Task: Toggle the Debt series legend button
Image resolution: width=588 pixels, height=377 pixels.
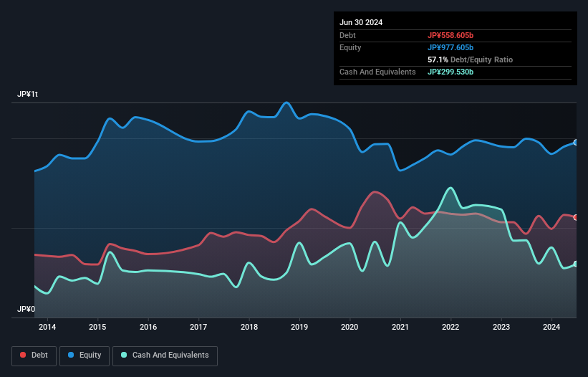Action: point(34,355)
